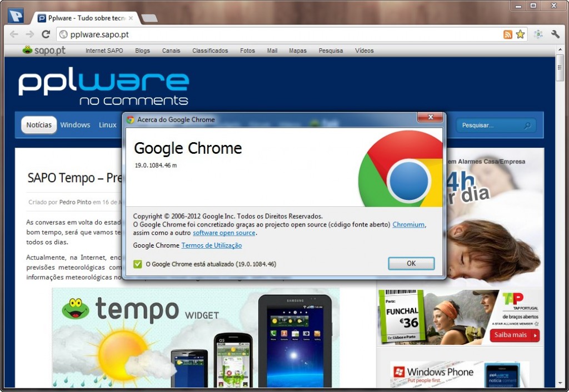Viewport: 569px width, 392px height.
Task: Open Internet SAPO in the top bar
Action: pos(104,51)
